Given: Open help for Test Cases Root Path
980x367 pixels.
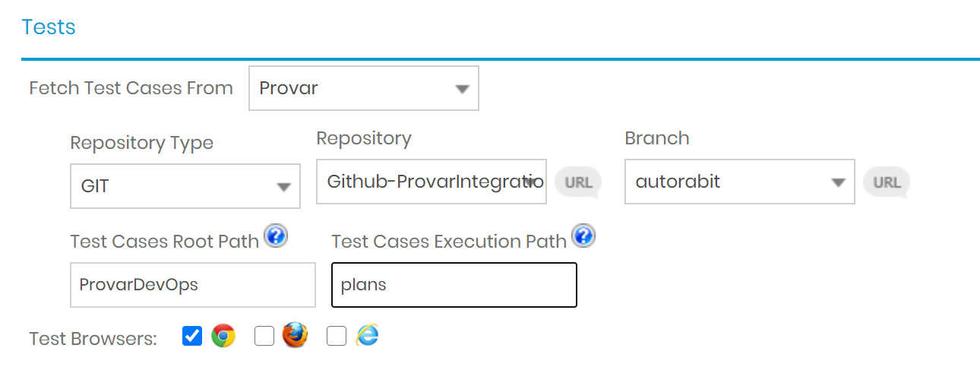Looking at the screenshot, I should [277, 237].
